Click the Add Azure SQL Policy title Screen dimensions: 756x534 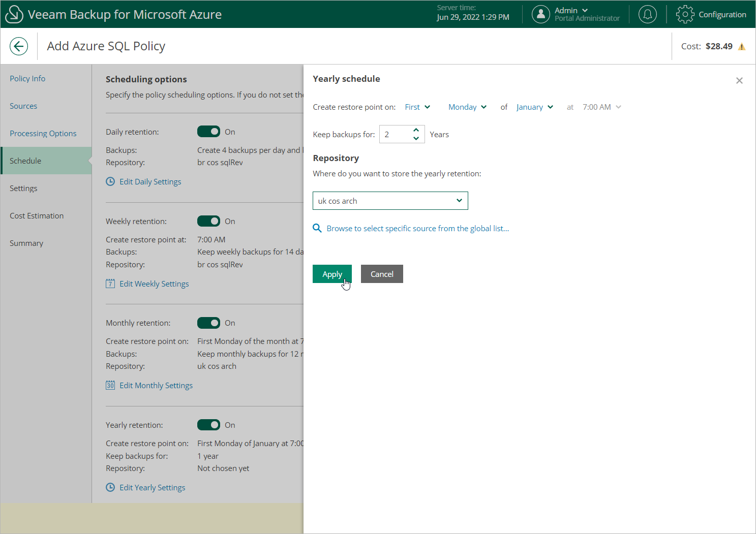pos(106,46)
